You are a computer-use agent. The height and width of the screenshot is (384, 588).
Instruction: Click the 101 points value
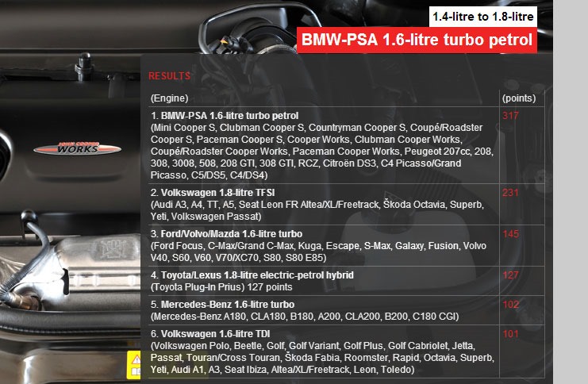pyautogui.click(x=510, y=334)
